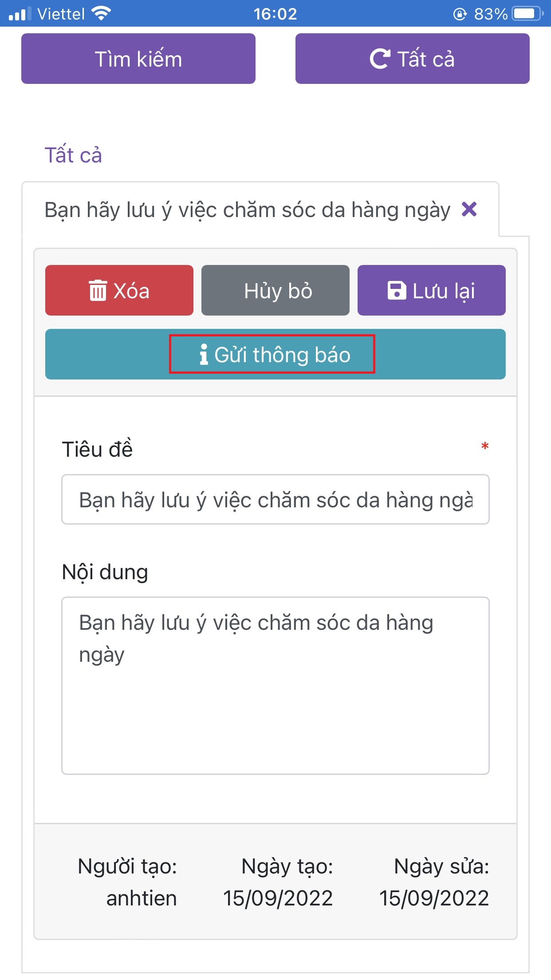The height and width of the screenshot is (980, 551).
Task: Tap the 16:02 clock in status bar
Action: [x=275, y=14]
